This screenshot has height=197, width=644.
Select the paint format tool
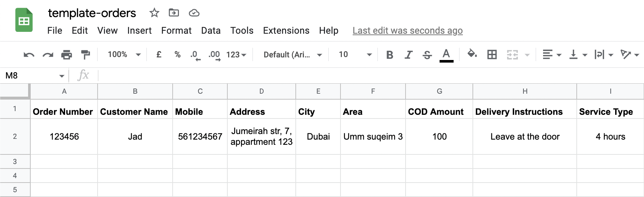coord(85,55)
